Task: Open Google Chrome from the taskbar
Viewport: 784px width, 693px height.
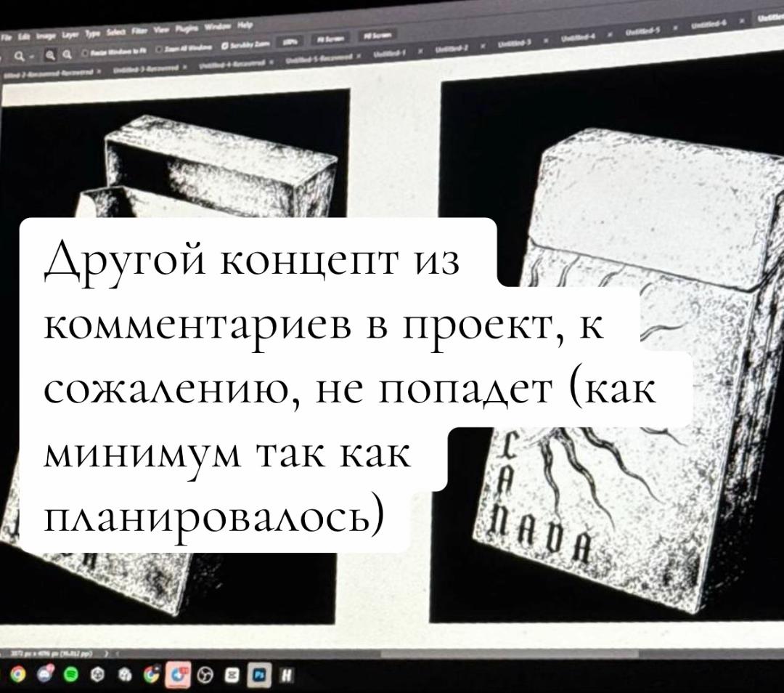Action: click(17, 675)
